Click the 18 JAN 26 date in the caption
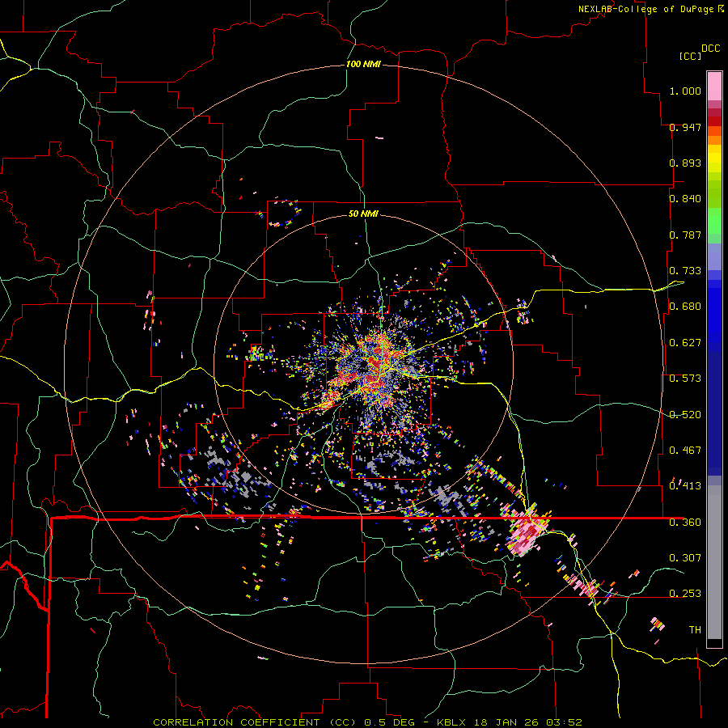Screen dimensions: 728x728 click(x=505, y=722)
